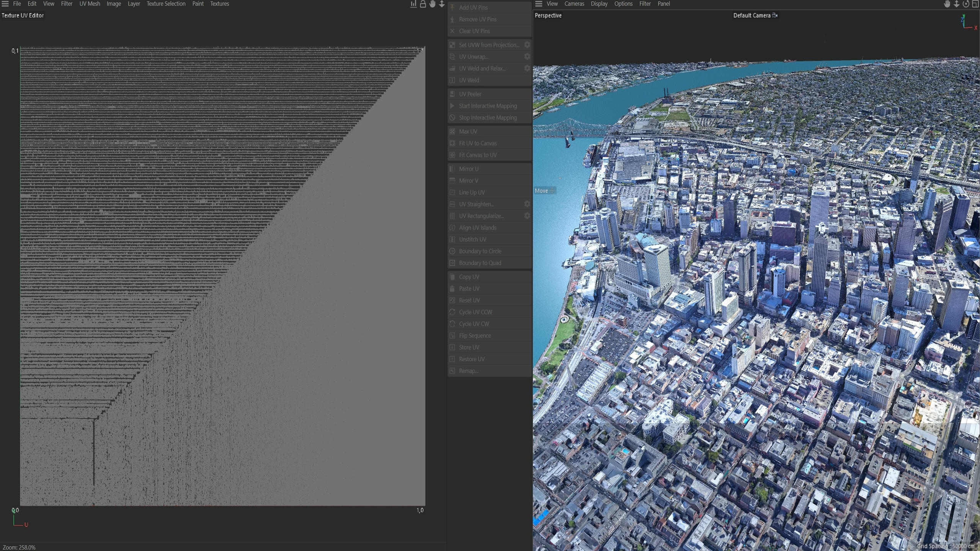Open the Perspective viewport hamburger menu icon
Viewport: 980px width, 551px height.
539,4
